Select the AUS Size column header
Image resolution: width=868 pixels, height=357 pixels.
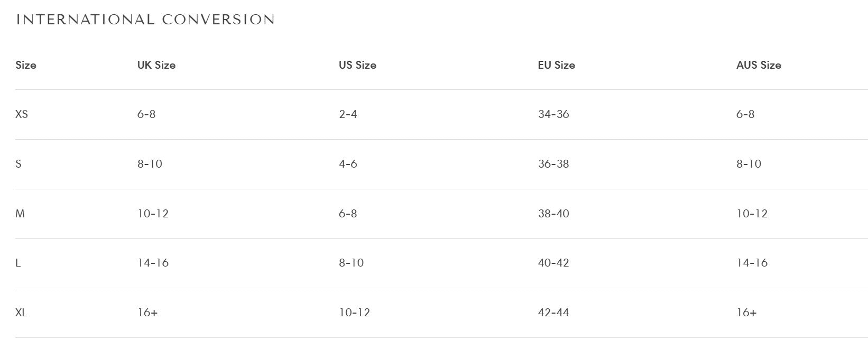pyautogui.click(x=759, y=65)
